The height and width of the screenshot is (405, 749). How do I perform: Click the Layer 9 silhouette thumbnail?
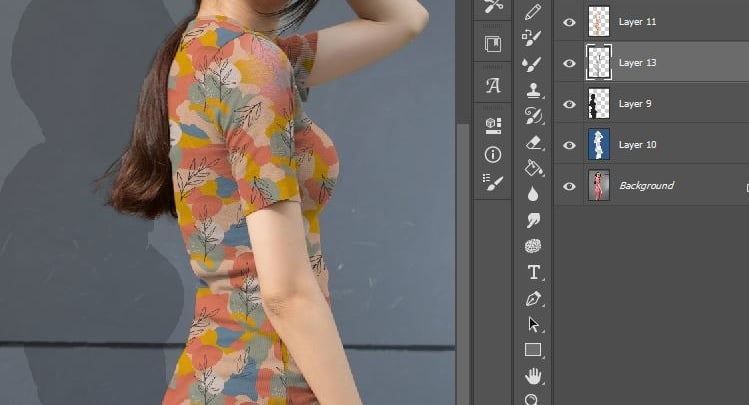click(599, 103)
